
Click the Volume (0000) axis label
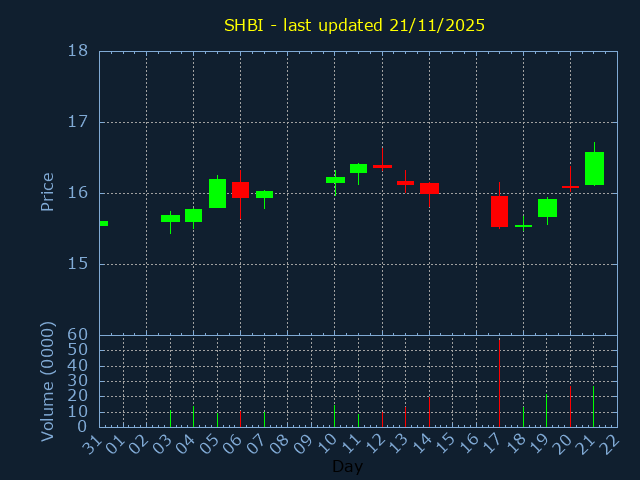tap(47, 381)
